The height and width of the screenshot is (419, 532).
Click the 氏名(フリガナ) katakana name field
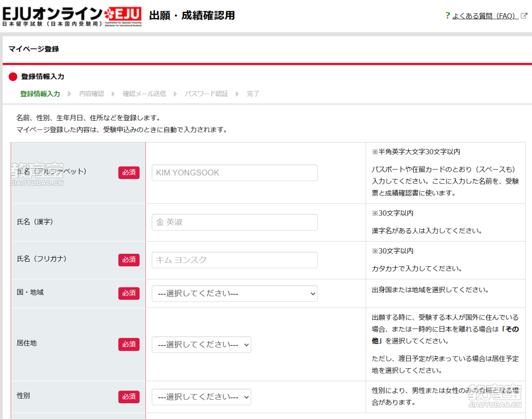234,260
